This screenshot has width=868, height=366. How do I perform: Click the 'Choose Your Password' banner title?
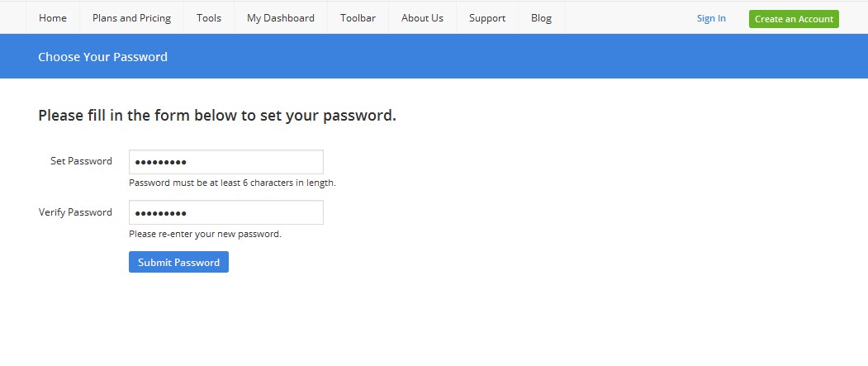point(102,57)
